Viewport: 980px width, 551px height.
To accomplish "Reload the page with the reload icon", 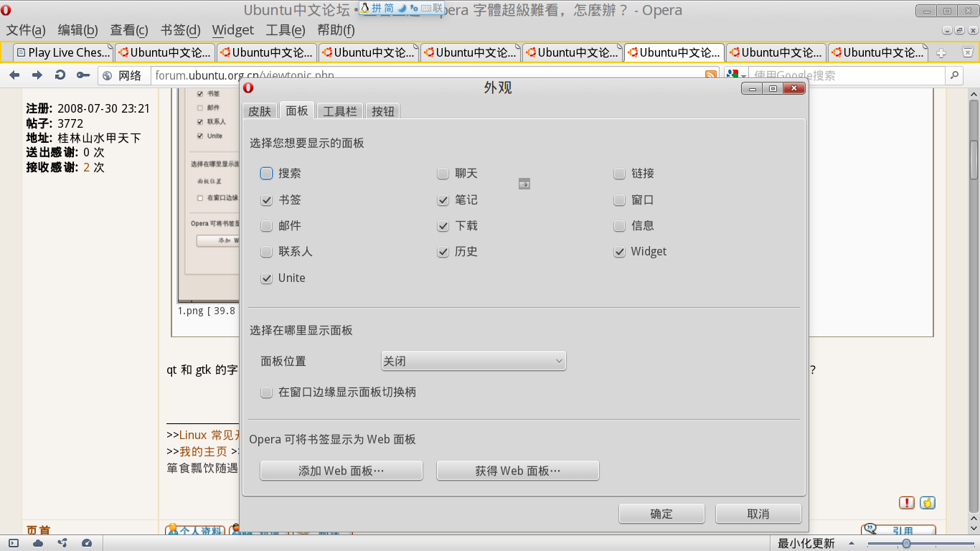I will point(60,75).
